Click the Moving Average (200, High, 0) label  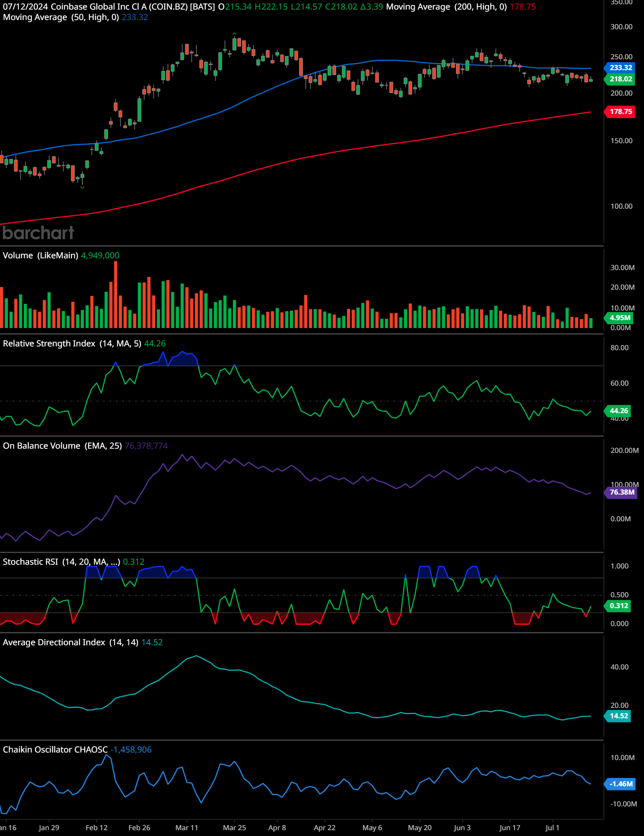click(446, 7)
